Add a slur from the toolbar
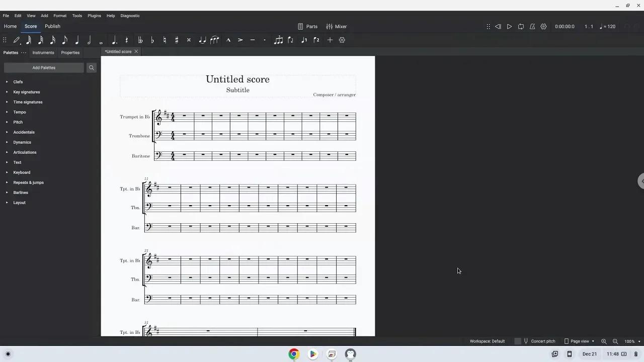The width and height of the screenshot is (644, 362). (215, 40)
